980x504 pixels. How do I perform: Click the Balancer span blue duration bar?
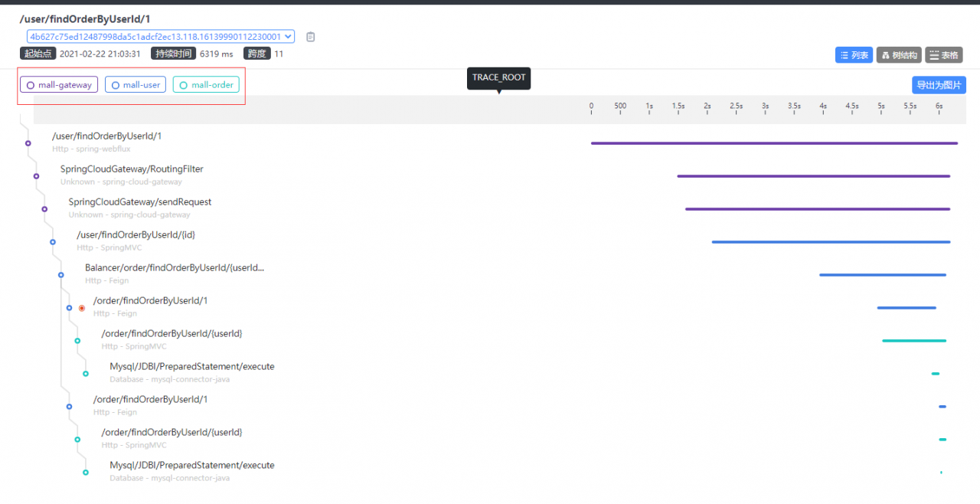[883, 275]
